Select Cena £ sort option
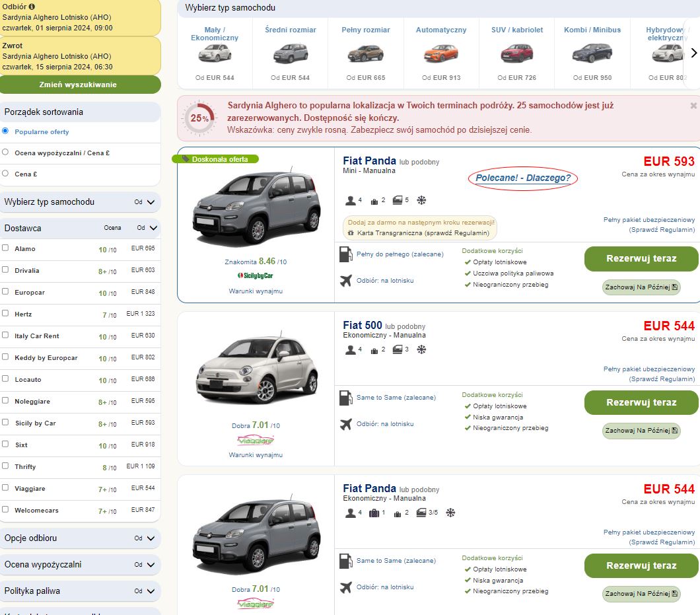This screenshot has height=615, width=700. pyautogui.click(x=5, y=173)
